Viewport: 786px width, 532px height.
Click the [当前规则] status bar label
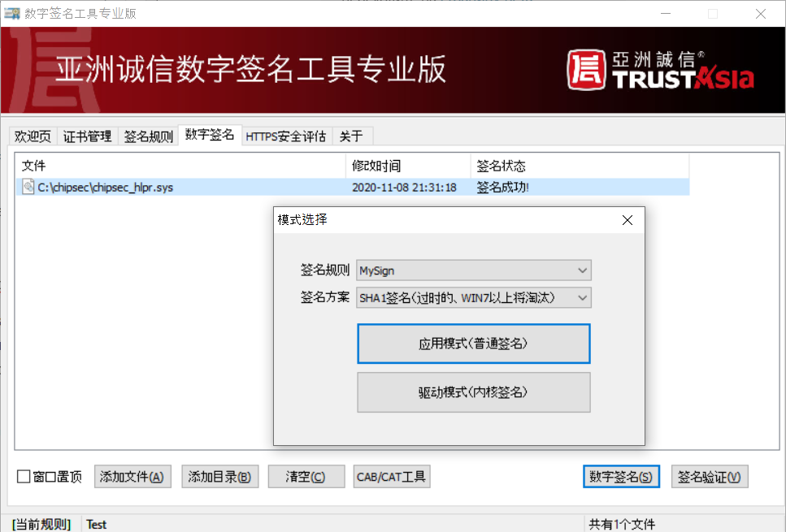(41, 524)
